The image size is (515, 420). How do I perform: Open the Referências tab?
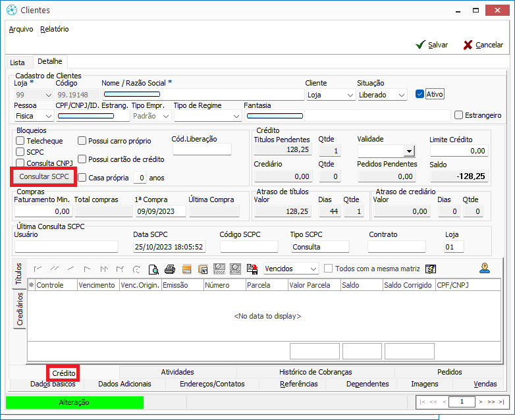299,384
